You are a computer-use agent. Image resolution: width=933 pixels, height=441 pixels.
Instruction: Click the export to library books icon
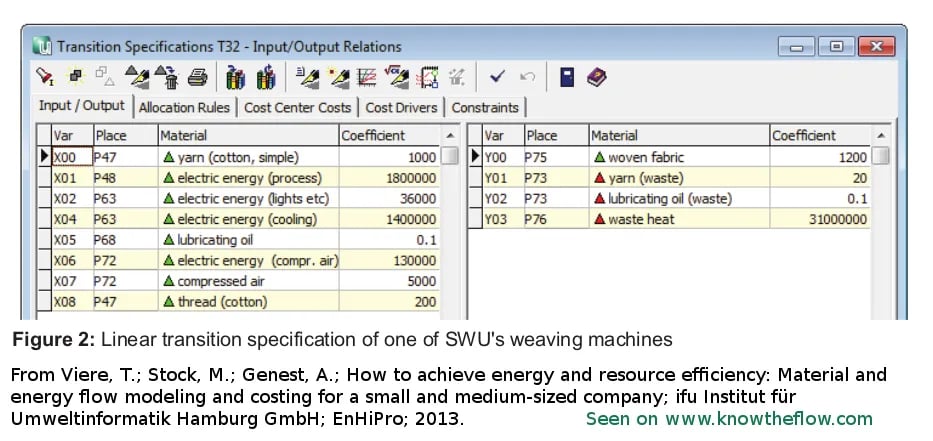[x=265, y=77]
